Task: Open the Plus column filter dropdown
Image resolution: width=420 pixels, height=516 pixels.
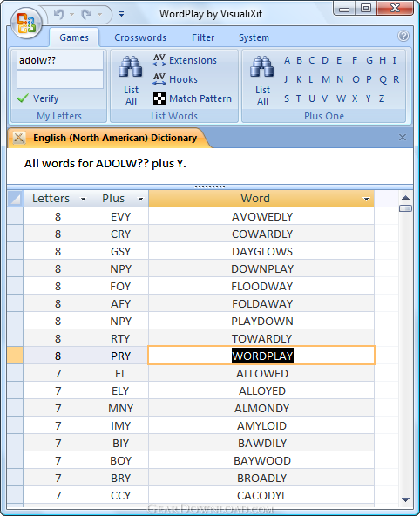Action: (141, 199)
